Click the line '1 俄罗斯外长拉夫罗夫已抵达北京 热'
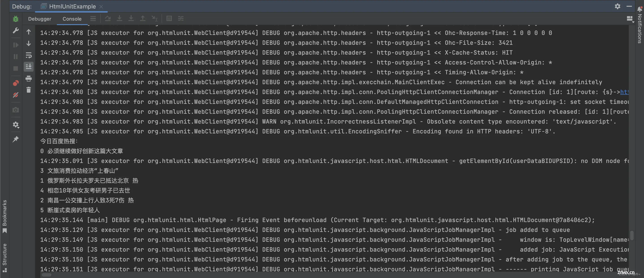The image size is (644, 278). click(89, 181)
